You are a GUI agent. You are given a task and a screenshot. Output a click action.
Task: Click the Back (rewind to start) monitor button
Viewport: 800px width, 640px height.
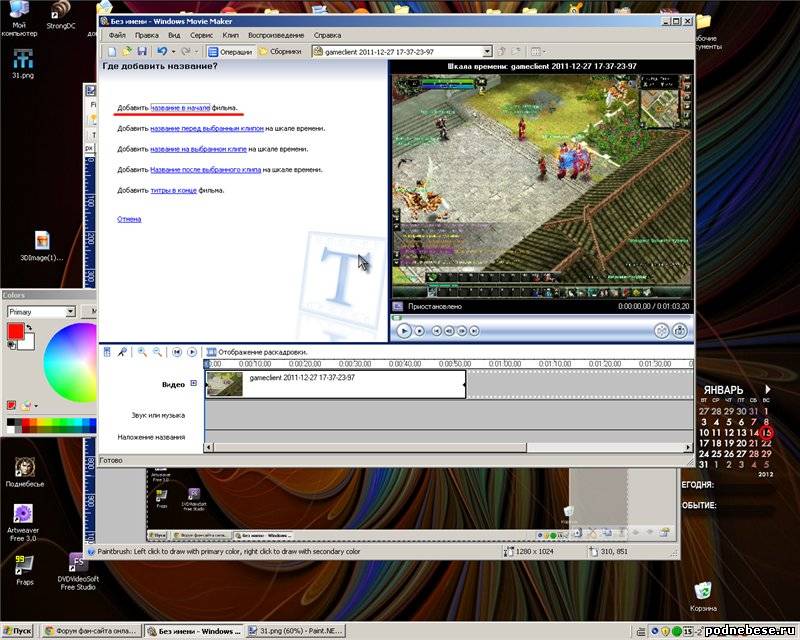(437, 331)
